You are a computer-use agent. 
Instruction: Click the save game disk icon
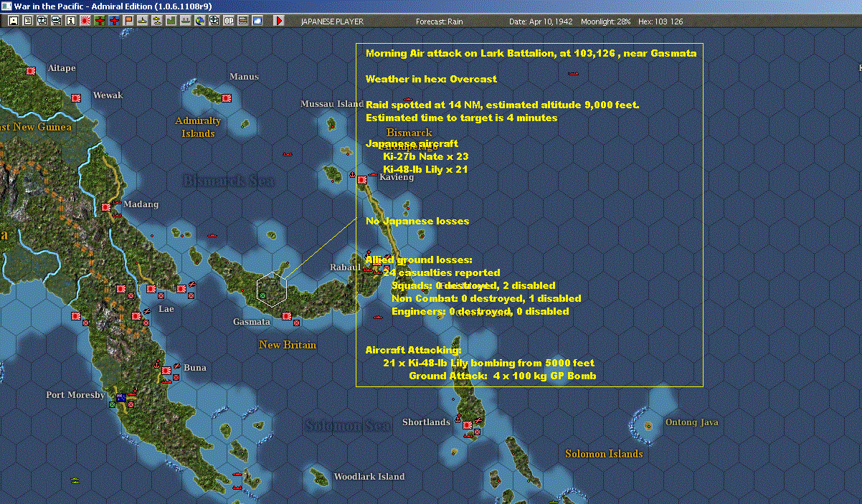coord(14,21)
